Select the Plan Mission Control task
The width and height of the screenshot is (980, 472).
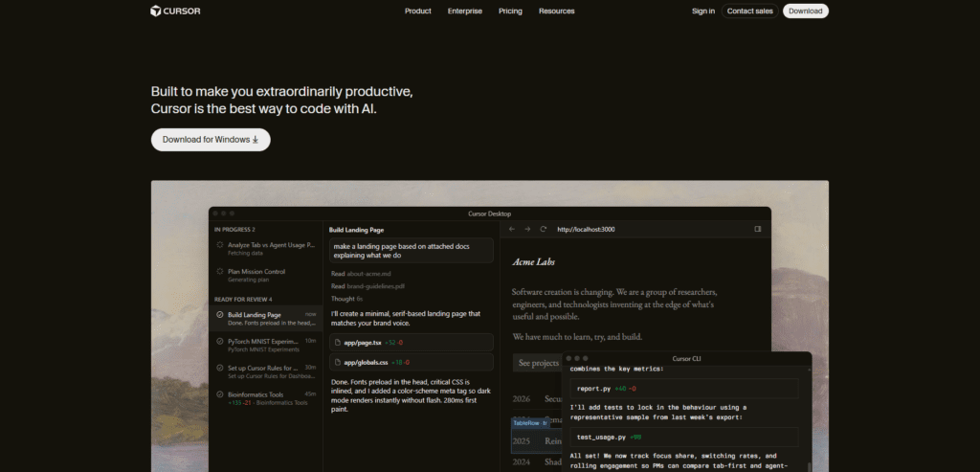coord(266,275)
